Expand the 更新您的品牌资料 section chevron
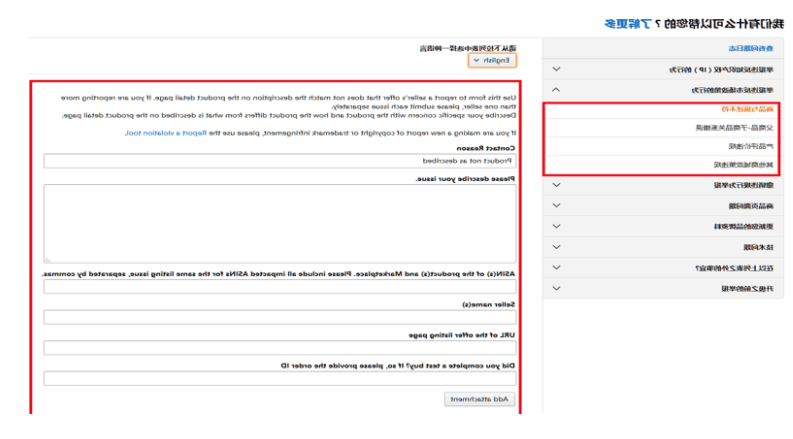793x439 pixels. (556, 226)
